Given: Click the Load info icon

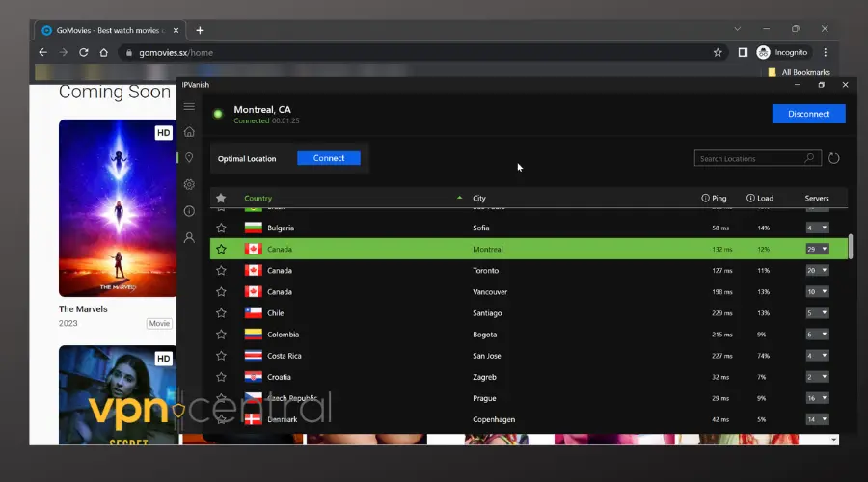Looking at the screenshot, I should [x=750, y=199].
